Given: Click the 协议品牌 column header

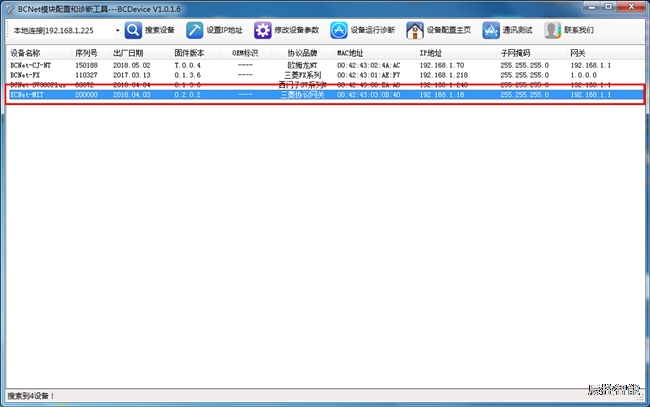Looking at the screenshot, I should point(302,52).
